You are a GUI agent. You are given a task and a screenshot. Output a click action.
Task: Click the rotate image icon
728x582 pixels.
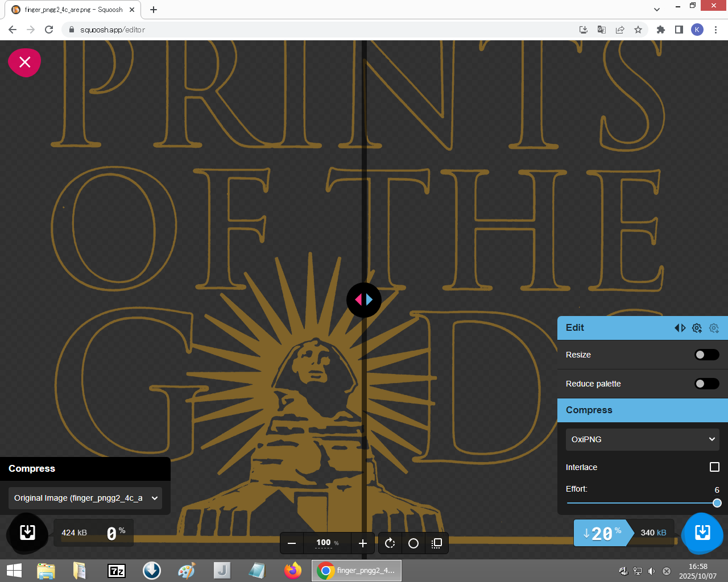[x=390, y=543]
